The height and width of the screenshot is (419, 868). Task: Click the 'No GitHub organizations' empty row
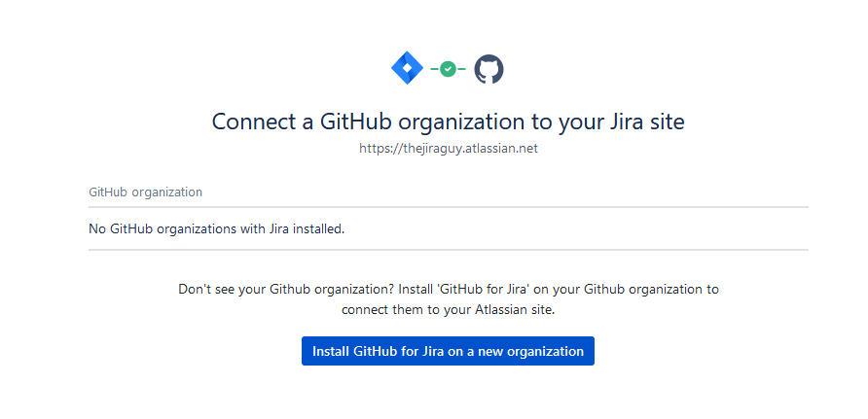(x=216, y=229)
